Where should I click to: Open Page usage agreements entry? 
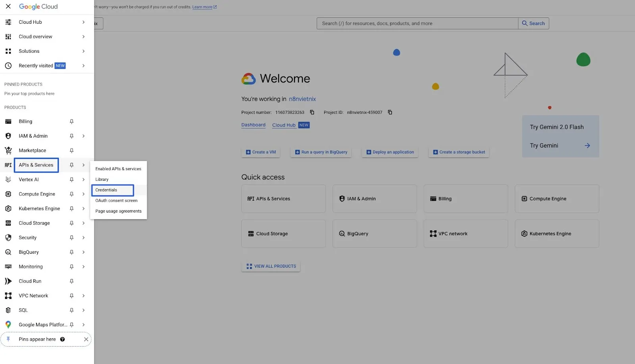118,211
